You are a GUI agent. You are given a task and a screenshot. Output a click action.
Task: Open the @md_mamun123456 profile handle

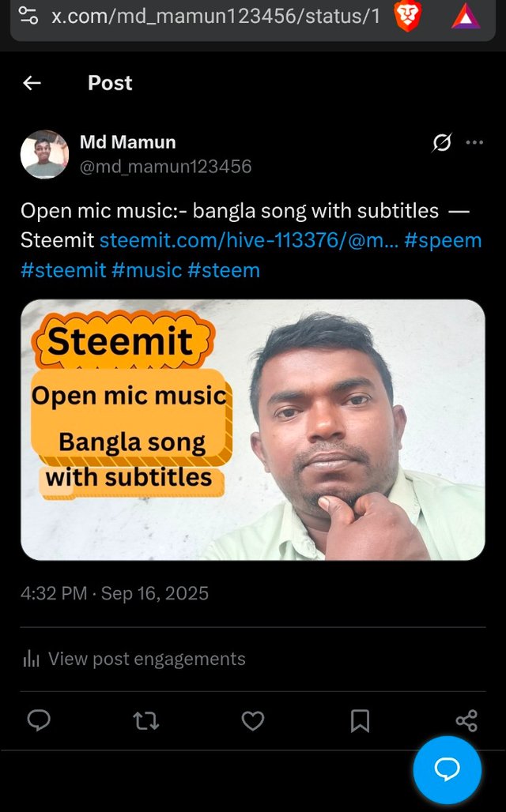click(x=166, y=167)
